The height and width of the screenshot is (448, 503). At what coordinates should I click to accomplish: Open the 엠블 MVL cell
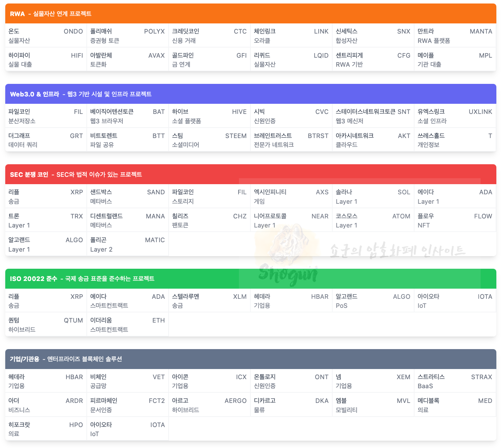[x=373, y=405]
